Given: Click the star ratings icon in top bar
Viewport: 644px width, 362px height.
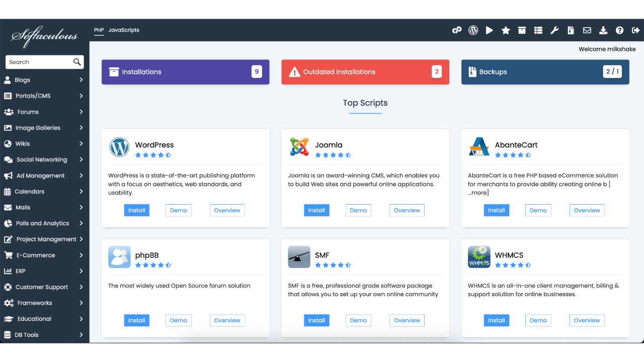Looking at the screenshot, I should tap(506, 30).
